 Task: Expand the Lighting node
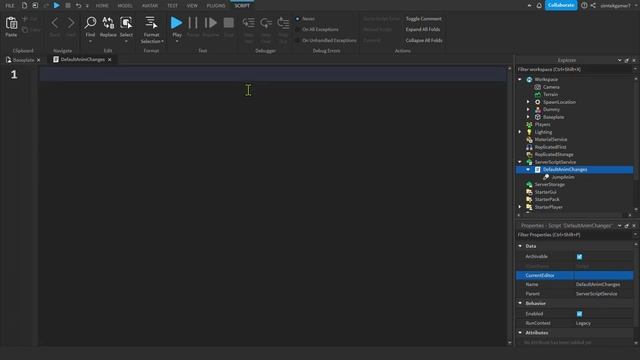click(520, 132)
